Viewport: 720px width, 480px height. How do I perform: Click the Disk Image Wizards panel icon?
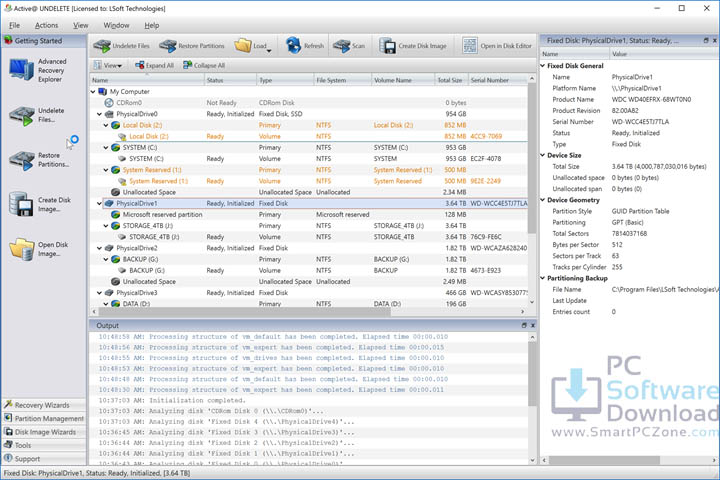pyautogui.click(x=8, y=431)
